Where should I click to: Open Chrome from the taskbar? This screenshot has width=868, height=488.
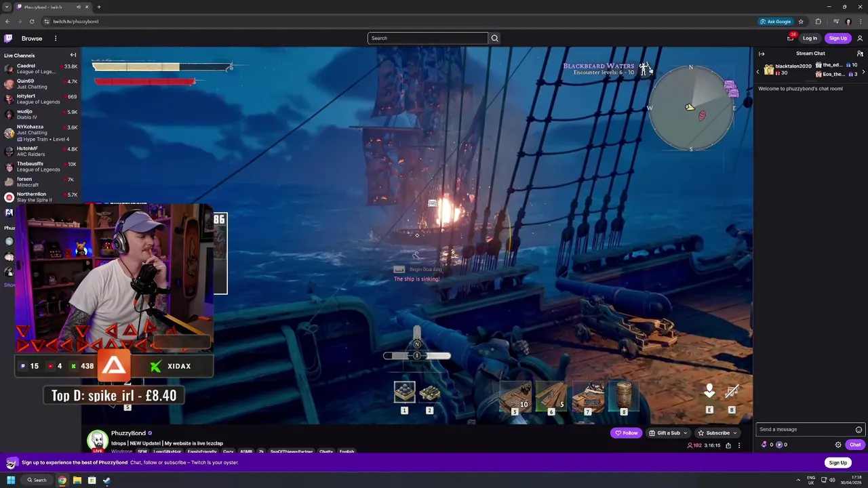pos(62,480)
